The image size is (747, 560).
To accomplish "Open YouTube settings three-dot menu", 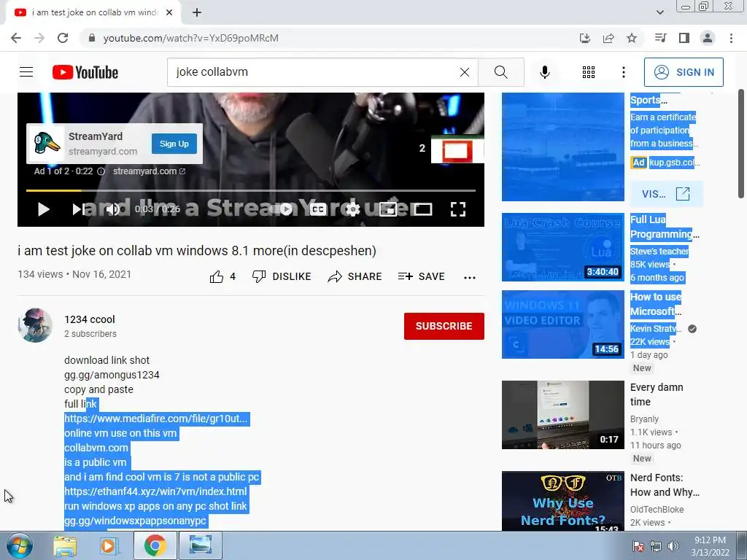I will (623, 72).
